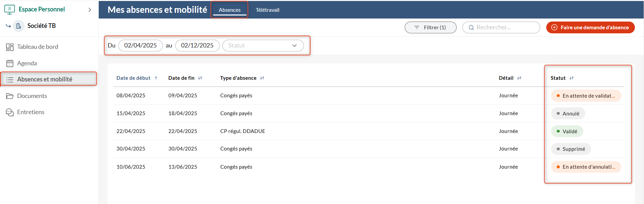Sort by the Date de début arrow
The height and width of the screenshot is (204, 644).
156,78
